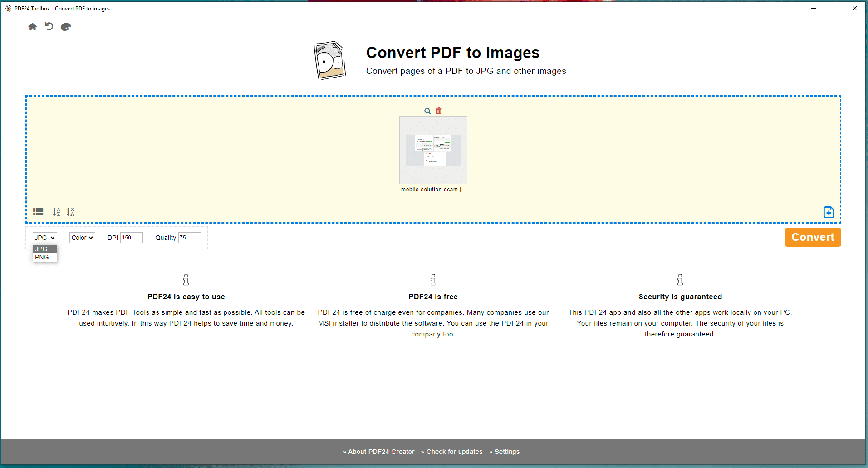This screenshot has height=468, width=868.
Task: Click the 'PDF24 is easy to use' heading
Action: tap(186, 297)
